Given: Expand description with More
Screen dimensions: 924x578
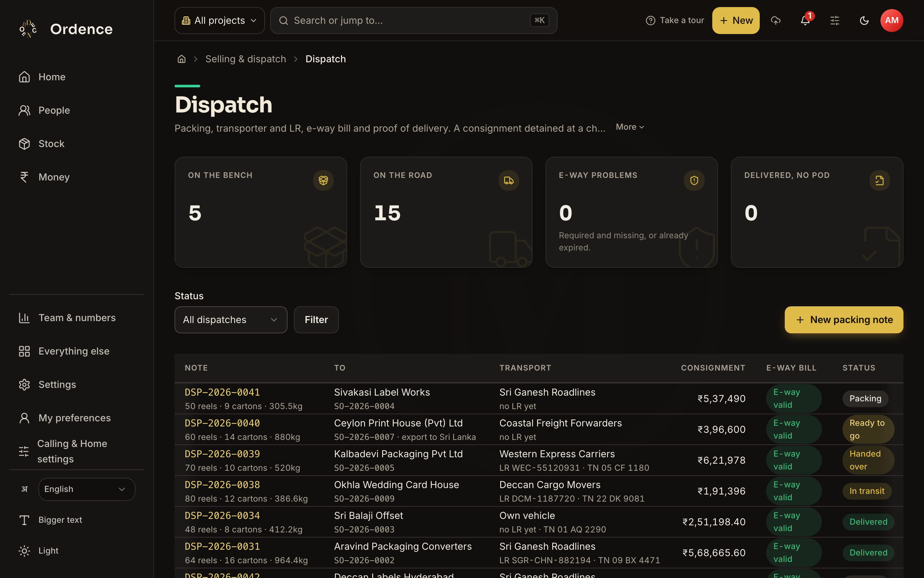Looking at the screenshot, I should [x=630, y=127].
